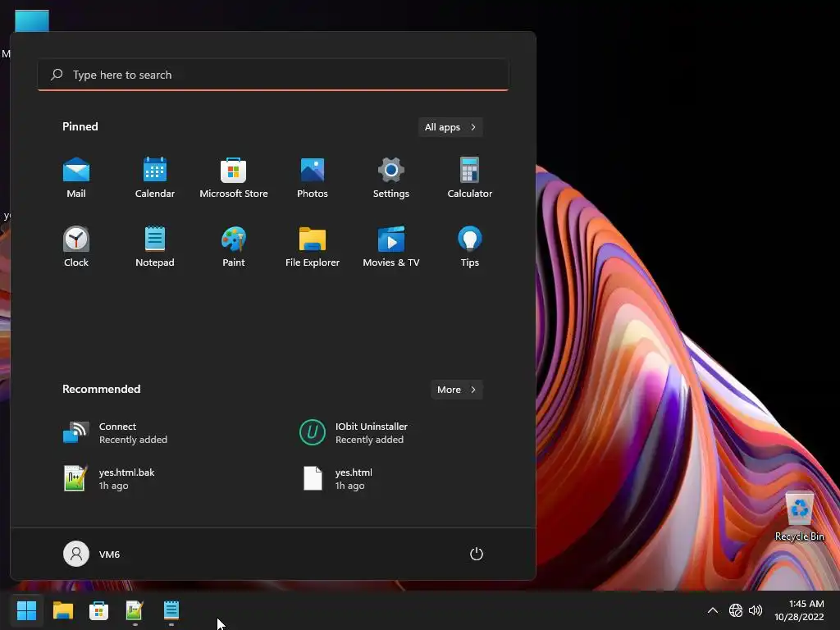The image size is (840, 630).
Task: Open the Photos app
Action: coord(313,178)
